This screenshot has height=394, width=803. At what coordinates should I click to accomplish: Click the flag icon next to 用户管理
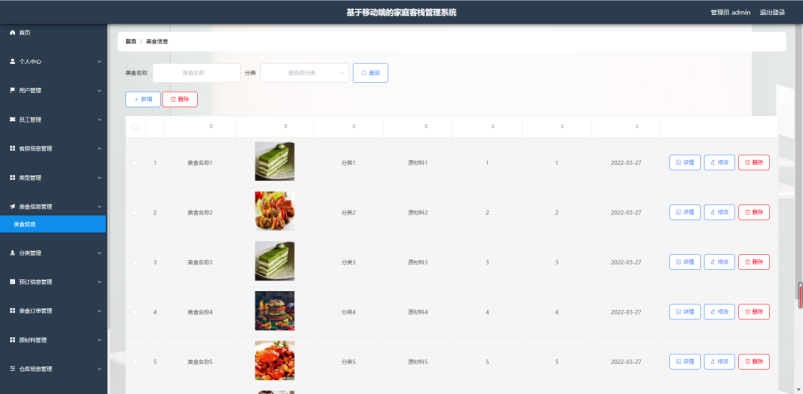pyautogui.click(x=13, y=90)
